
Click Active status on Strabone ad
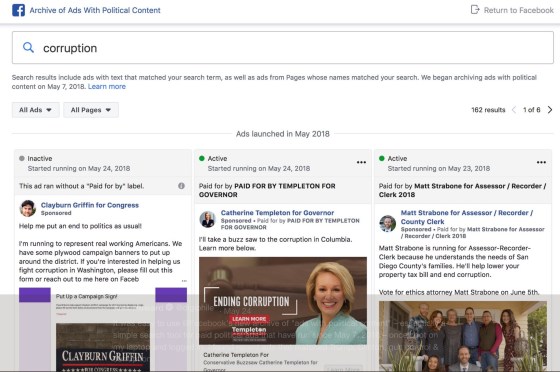click(393, 159)
